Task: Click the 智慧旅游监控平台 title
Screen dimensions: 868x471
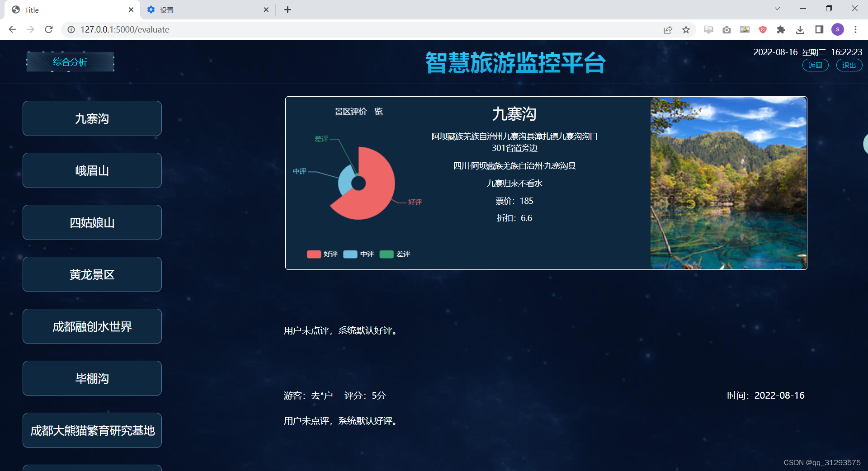Action: 515,62
